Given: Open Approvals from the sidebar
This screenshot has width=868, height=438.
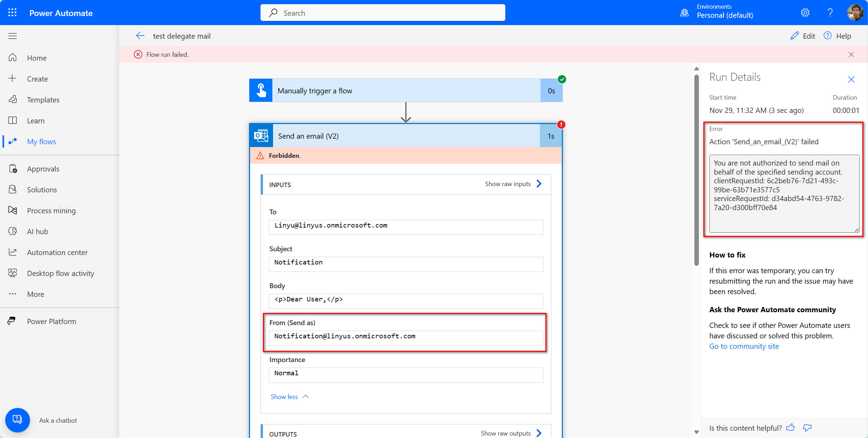Looking at the screenshot, I should 43,168.
